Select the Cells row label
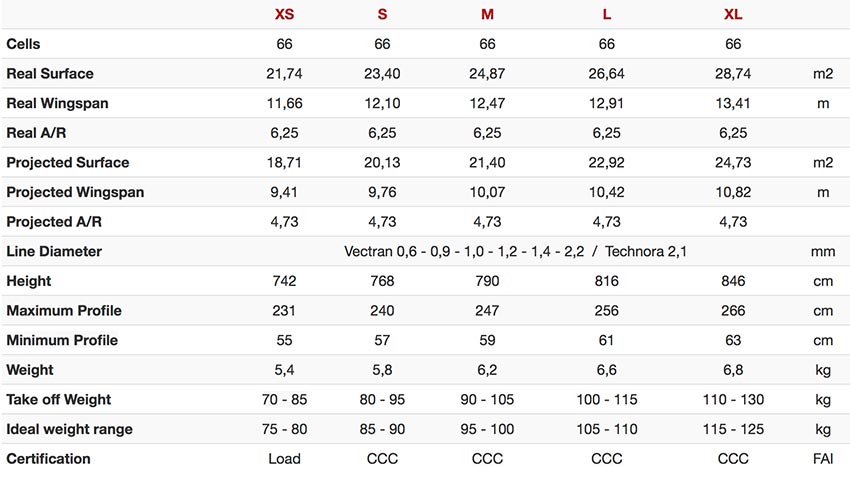 (x=23, y=44)
